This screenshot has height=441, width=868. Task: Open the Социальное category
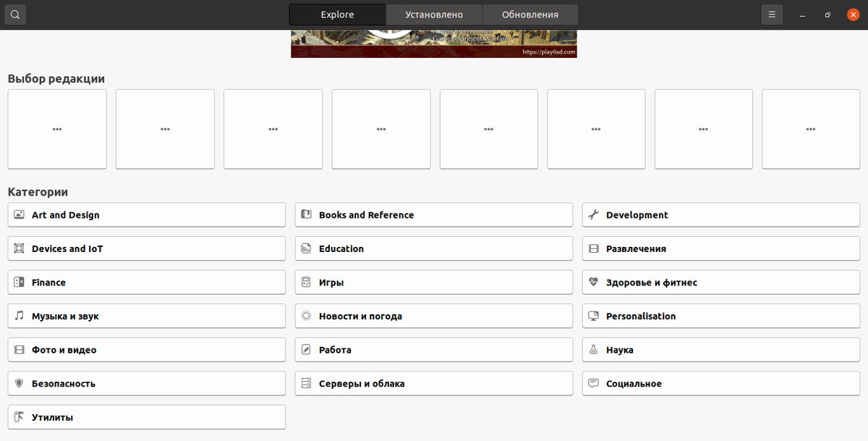pyautogui.click(x=721, y=384)
